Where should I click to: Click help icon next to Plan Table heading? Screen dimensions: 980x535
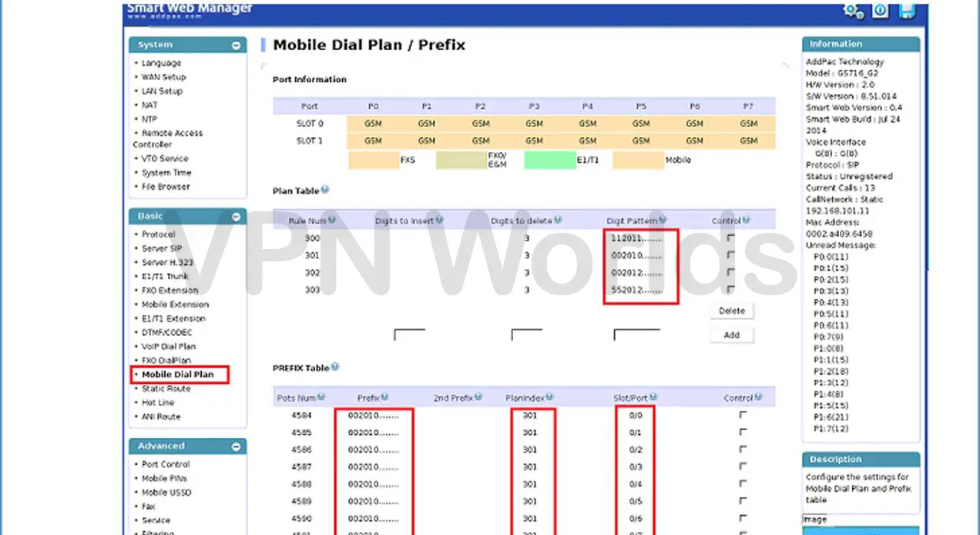[324, 190]
